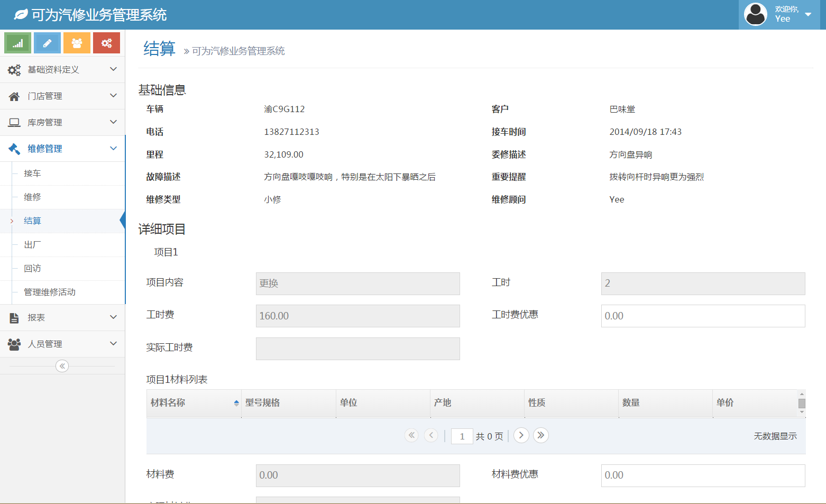Viewport: 826px width, 504px height.
Task: Open the 回访 submenu item
Action: (32, 269)
